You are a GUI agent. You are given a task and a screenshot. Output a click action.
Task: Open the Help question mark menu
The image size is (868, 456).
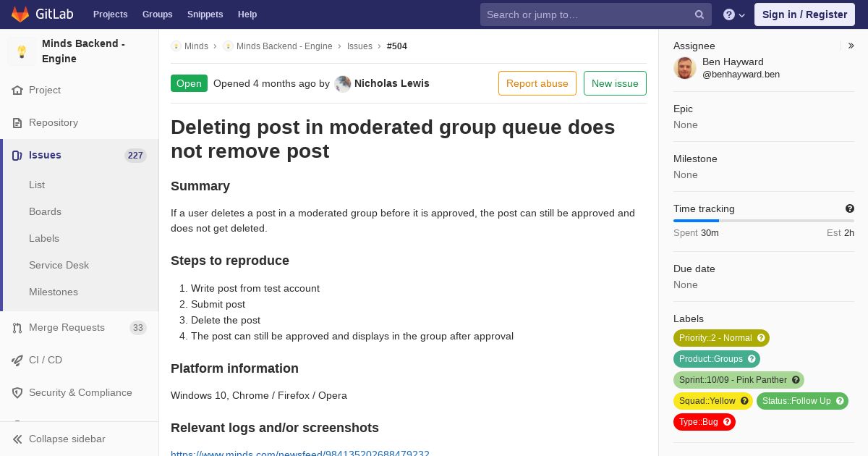[734, 14]
